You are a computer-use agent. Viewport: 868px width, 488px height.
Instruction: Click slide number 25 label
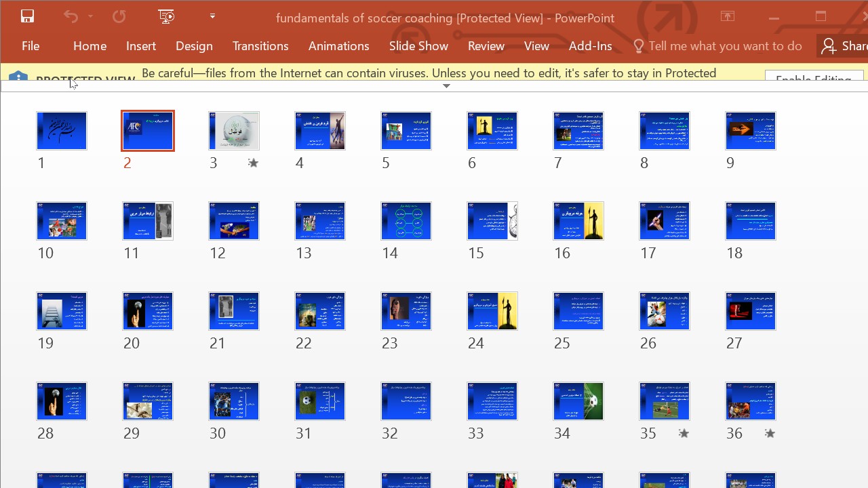(x=562, y=343)
